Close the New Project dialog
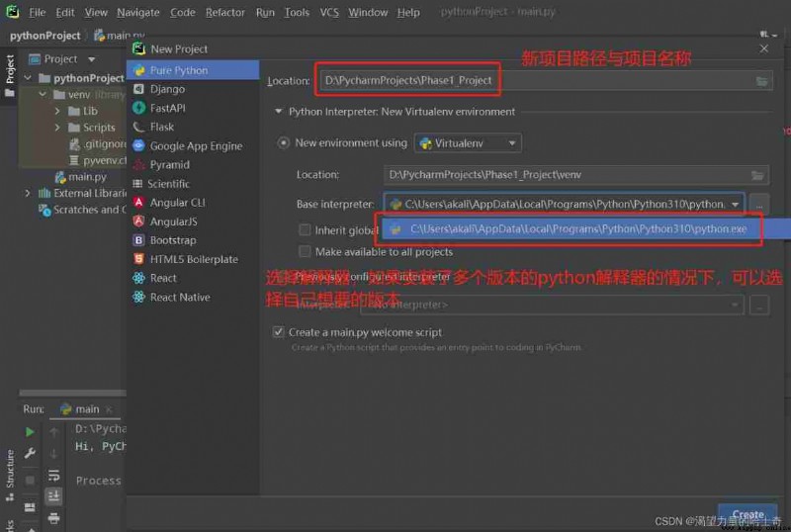The height and width of the screenshot is (532, 791). [763, 48]
